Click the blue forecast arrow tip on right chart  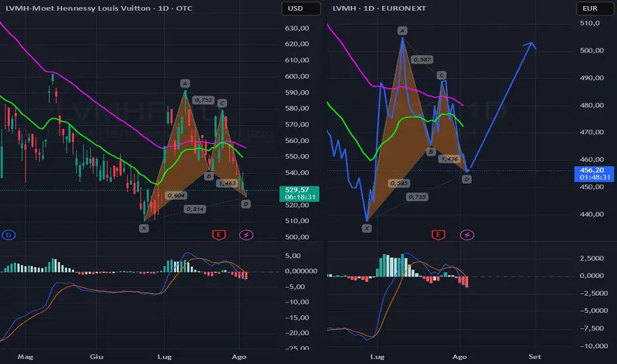pyautogui.click(x=532, y=43)
